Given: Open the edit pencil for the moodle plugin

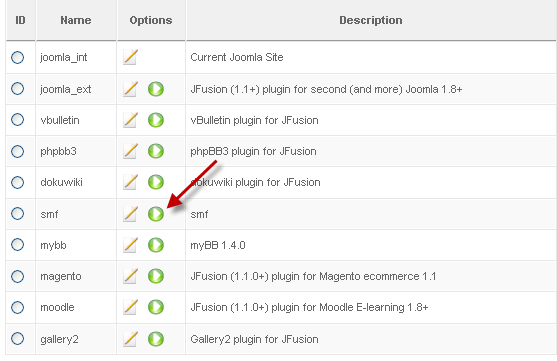Looking at the screenshot, I should pyautogui.click(x=130, y=307).
